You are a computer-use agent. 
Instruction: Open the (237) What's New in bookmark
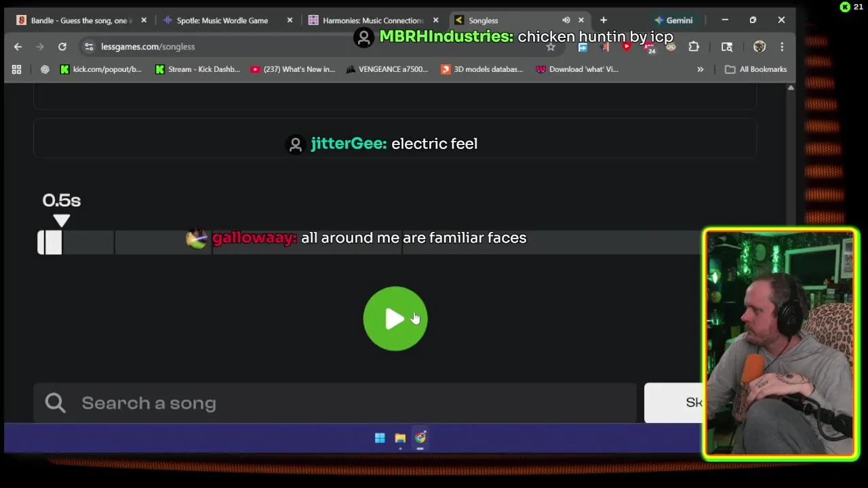pyautogui.click(x=293, y=69)
